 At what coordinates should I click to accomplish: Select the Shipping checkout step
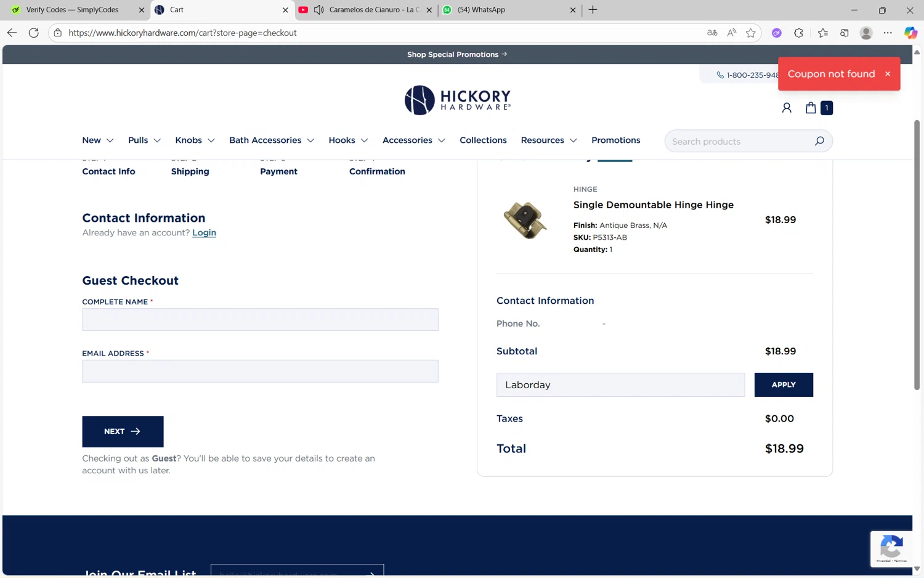[190, 171]
